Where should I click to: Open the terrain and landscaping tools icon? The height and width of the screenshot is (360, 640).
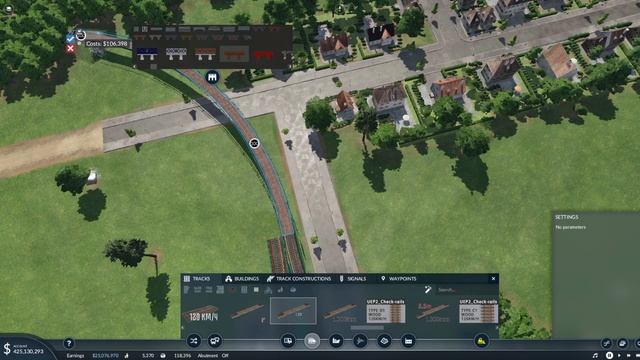click(x=384, y=341)
